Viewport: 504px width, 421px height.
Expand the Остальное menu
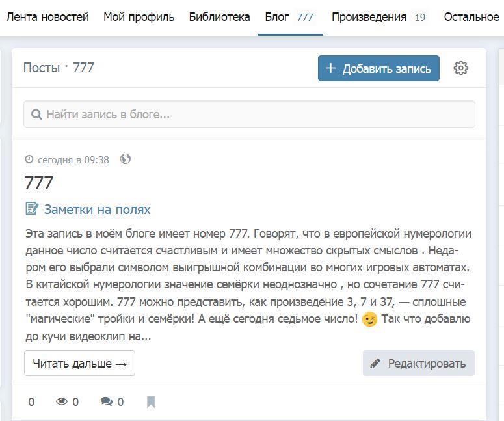point(471,17)
